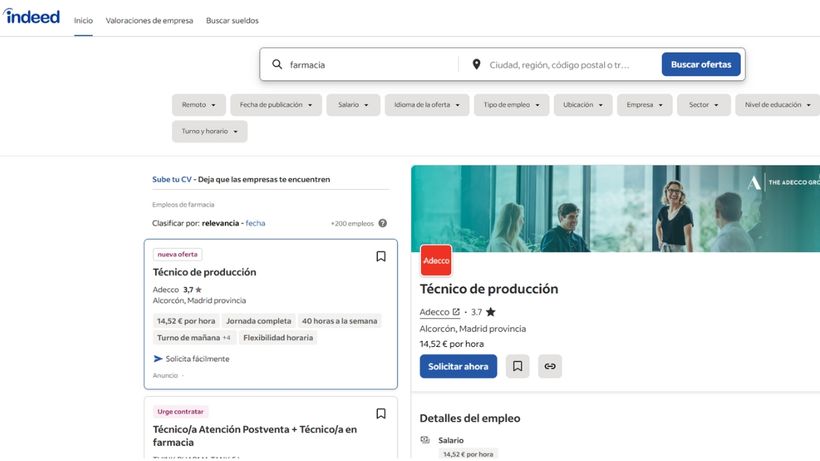The image size is (820, 461).
Task: Bookmark the Técnico/a Atención Postventa listing
Action: pos(381,413)
